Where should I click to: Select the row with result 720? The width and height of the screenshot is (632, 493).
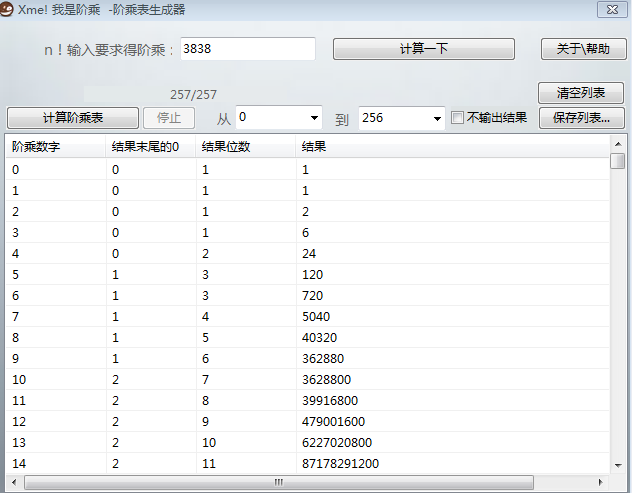307,295
